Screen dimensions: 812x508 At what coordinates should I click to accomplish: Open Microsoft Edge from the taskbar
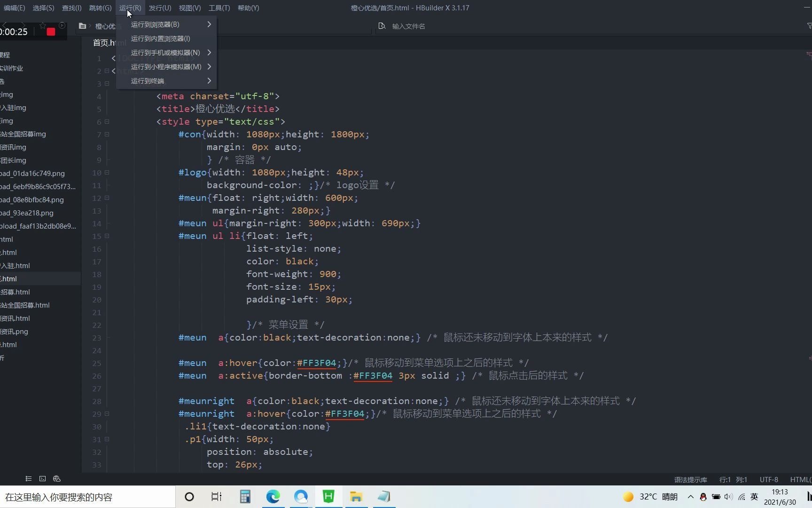(x=273, y=497)
